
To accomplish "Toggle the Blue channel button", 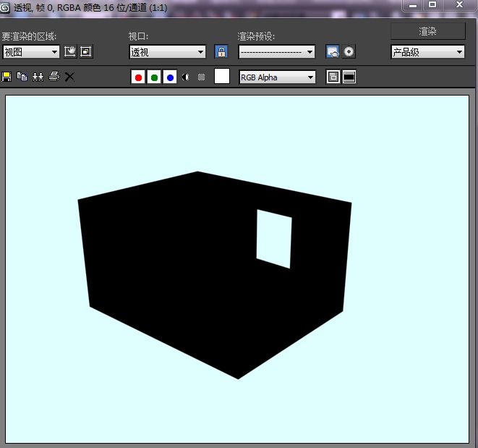I will 170,77.
